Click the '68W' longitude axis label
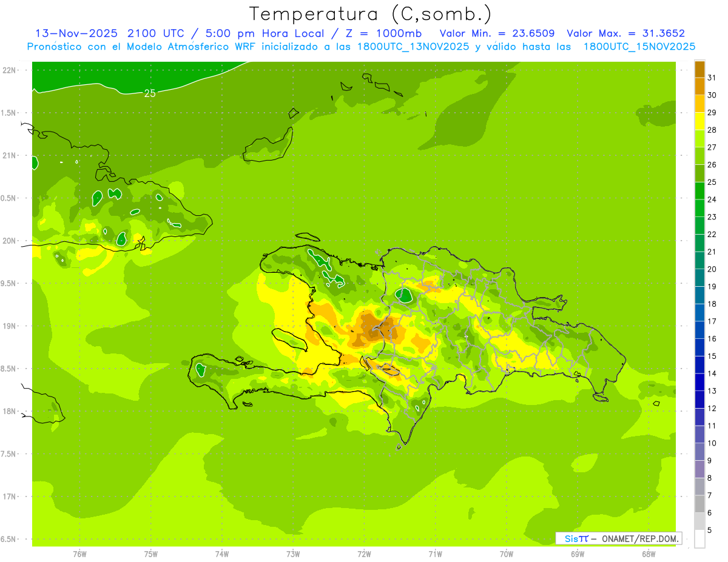 [x=649, y=554]
